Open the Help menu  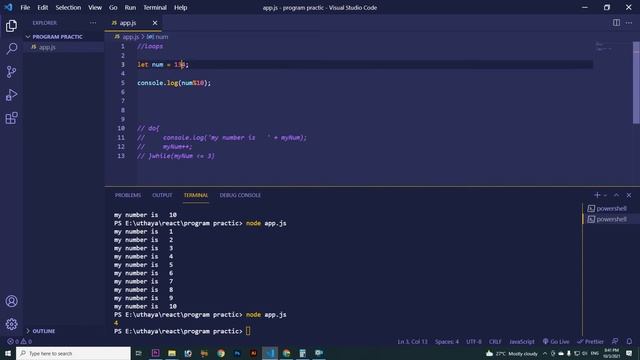pos(180,7)
